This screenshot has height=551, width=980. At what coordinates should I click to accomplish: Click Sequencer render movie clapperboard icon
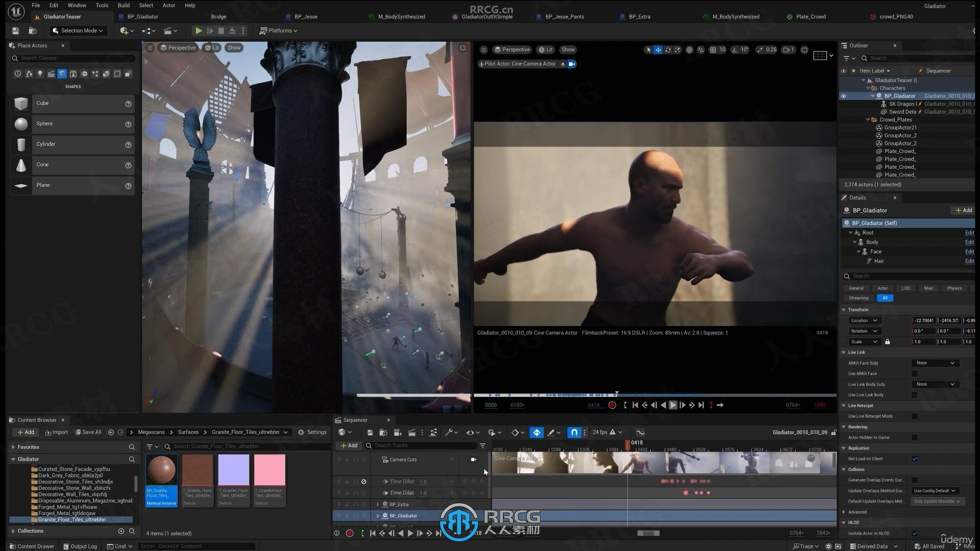click(411, 432)
